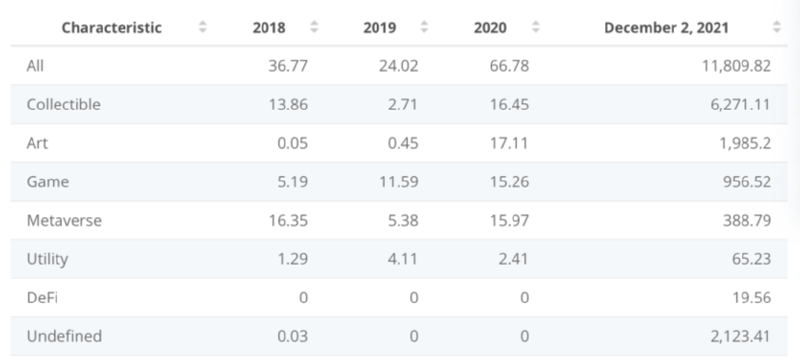Screen dimensions: 800x362
Task: Click the Metaverse row label
Action: pos(64,221)
